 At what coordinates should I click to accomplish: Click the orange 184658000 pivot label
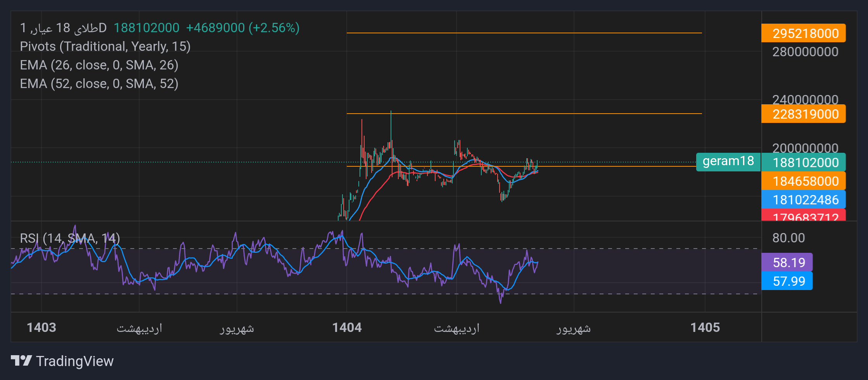coord(804,181)
